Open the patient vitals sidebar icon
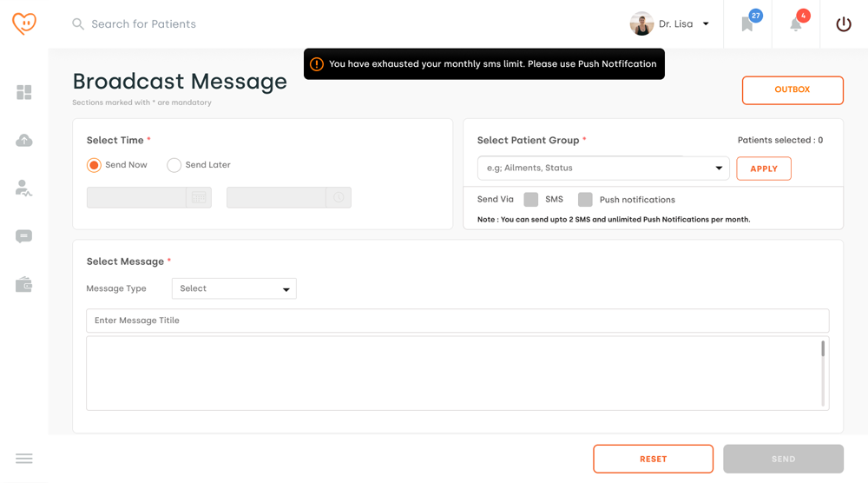The height and width of the screenshot is (483, 868). (x=24, y=188)
